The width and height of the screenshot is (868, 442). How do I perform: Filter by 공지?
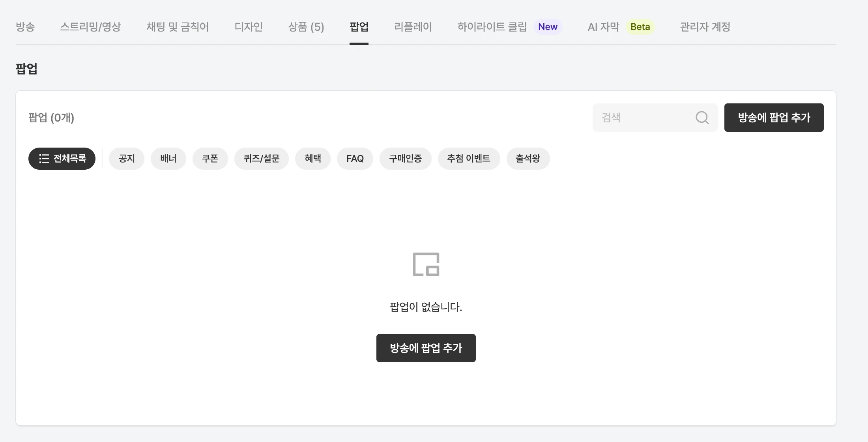click(x=127, y=159)
